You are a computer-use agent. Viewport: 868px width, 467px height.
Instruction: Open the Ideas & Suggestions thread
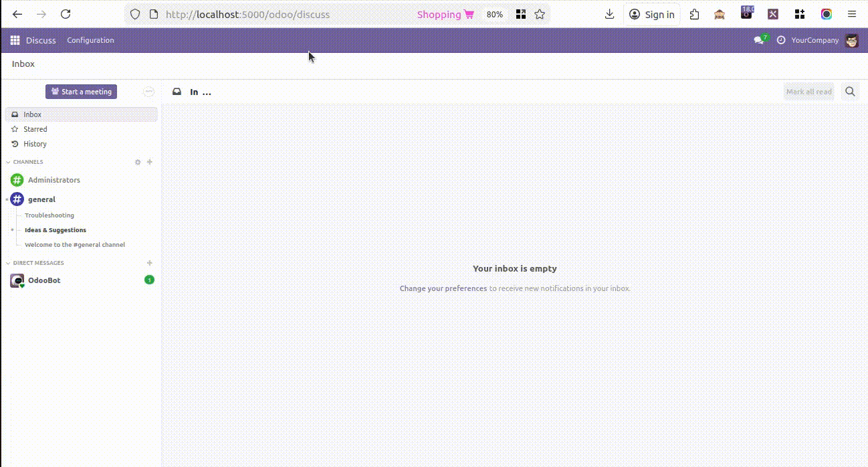[56, 230]
